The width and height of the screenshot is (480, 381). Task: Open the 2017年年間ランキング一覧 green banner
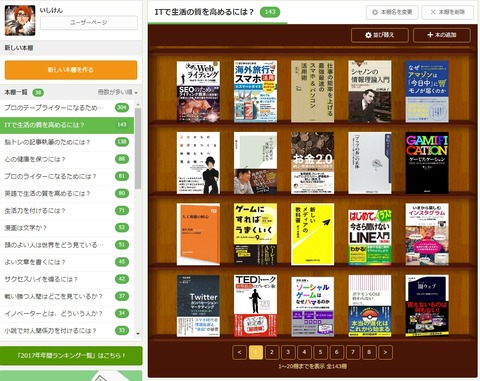coord(71,356)
